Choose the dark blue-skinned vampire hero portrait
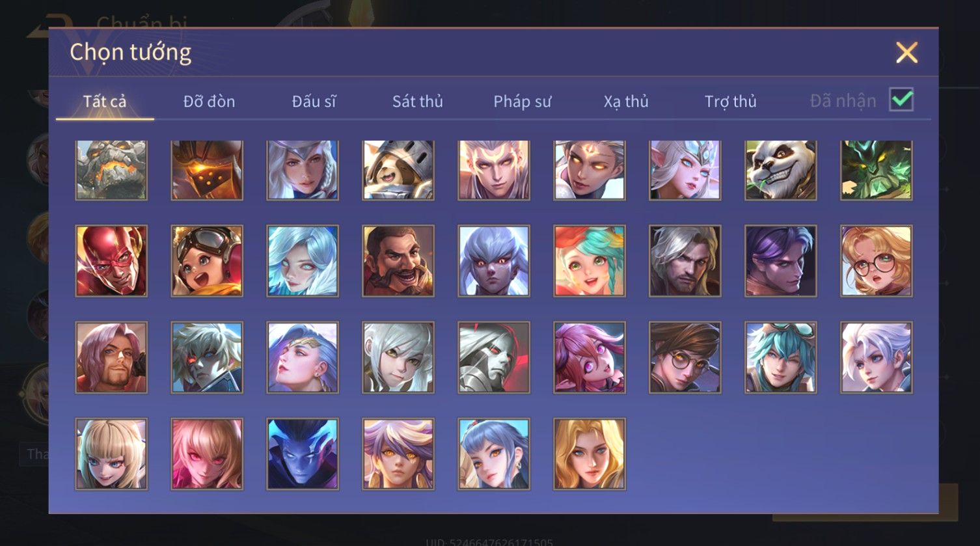The height and width of the screenshot is (546, 980). pos(303,454)
